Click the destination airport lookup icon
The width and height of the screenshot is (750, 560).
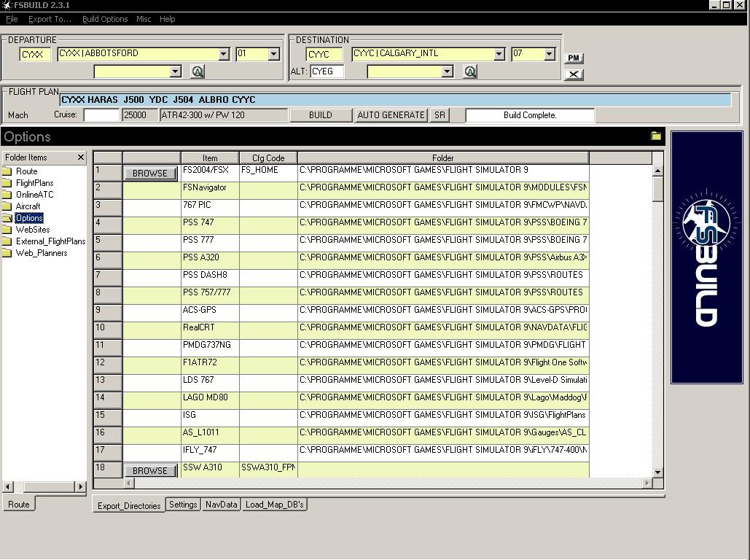tap(470, 71)
